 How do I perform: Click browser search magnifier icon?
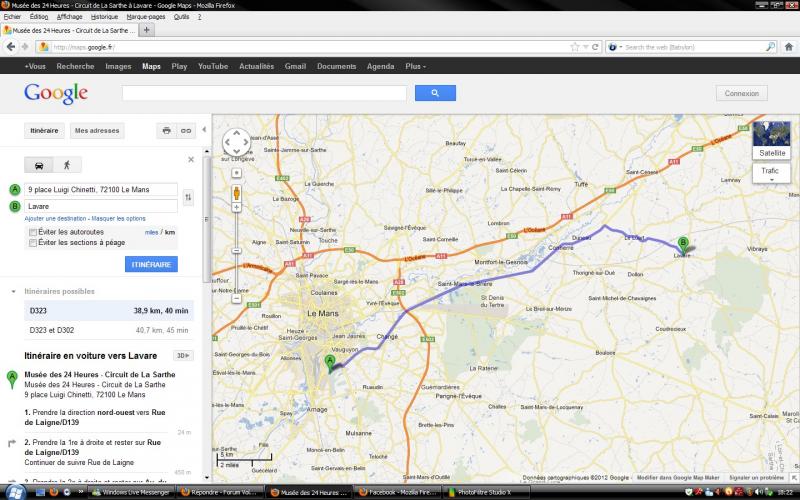[x=770, y=47]
